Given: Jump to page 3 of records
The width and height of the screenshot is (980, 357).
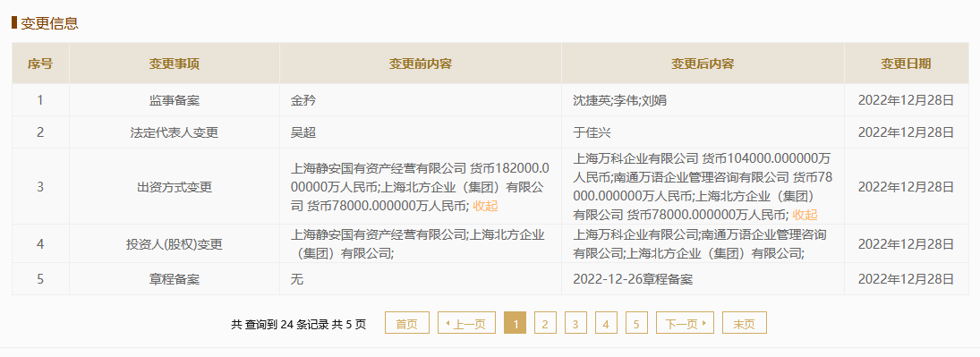Looking at the screenshot, I should 575,323.
